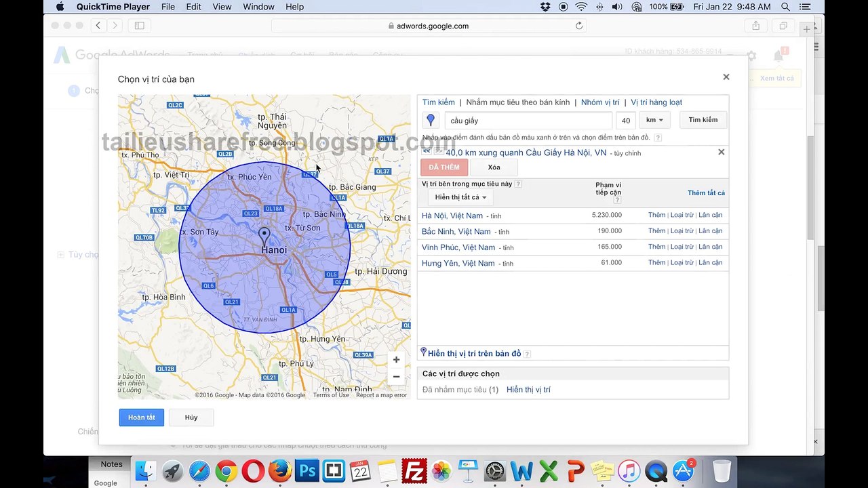Click the 'Xóa' button
The height and width of the screenshot is (488, 868).
[x=494, y=167]
